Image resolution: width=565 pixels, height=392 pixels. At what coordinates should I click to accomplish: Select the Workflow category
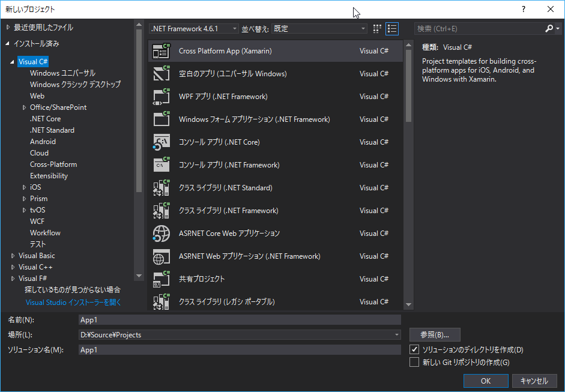46,233
